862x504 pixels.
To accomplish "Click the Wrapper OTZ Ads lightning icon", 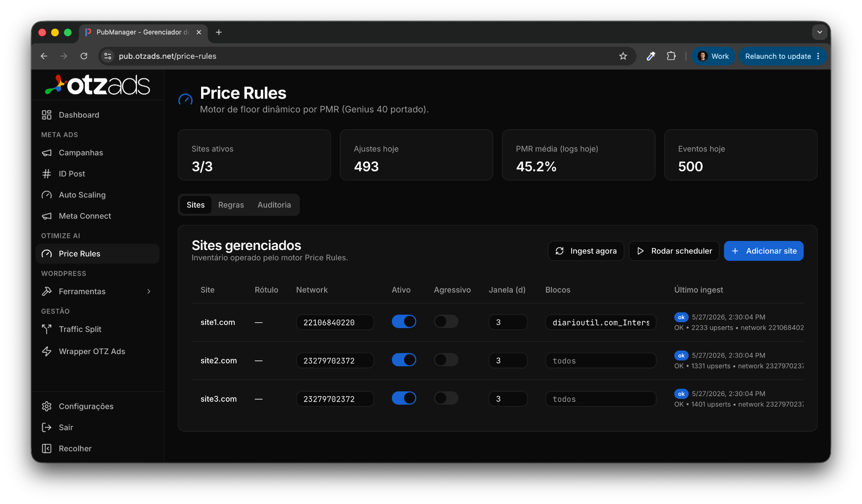I will 47,351.
